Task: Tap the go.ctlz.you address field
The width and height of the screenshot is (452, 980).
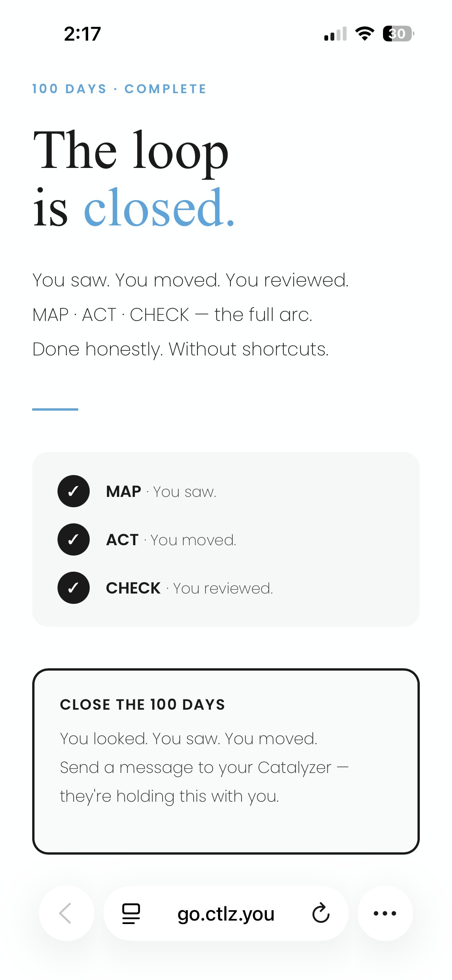Action: [226, 913]
